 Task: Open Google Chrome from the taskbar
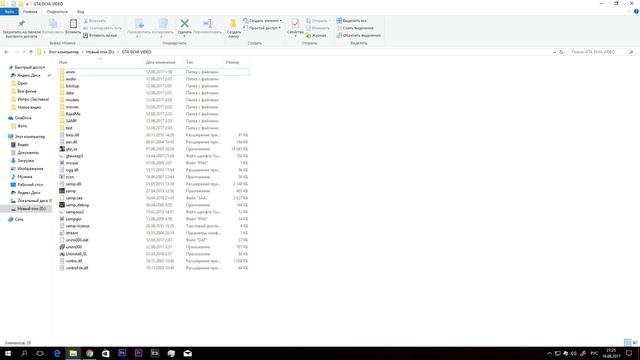tap(89, 353)
